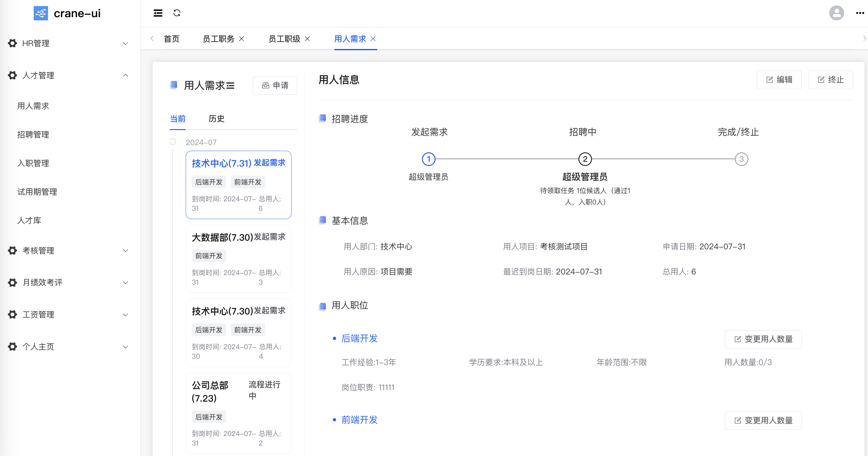
Task: Click 变更用人数量 for 前端开发
Action: coord(763,421)
